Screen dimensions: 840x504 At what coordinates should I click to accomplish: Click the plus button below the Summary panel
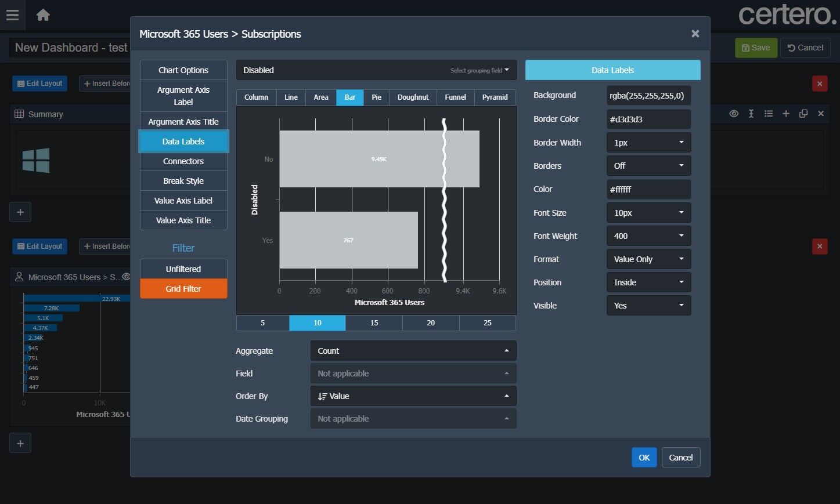coord(20,212)
